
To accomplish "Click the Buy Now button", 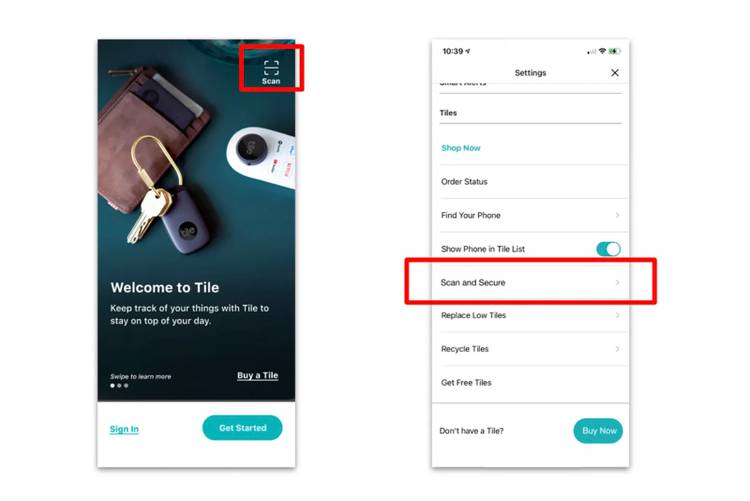I will pos(598,431).
